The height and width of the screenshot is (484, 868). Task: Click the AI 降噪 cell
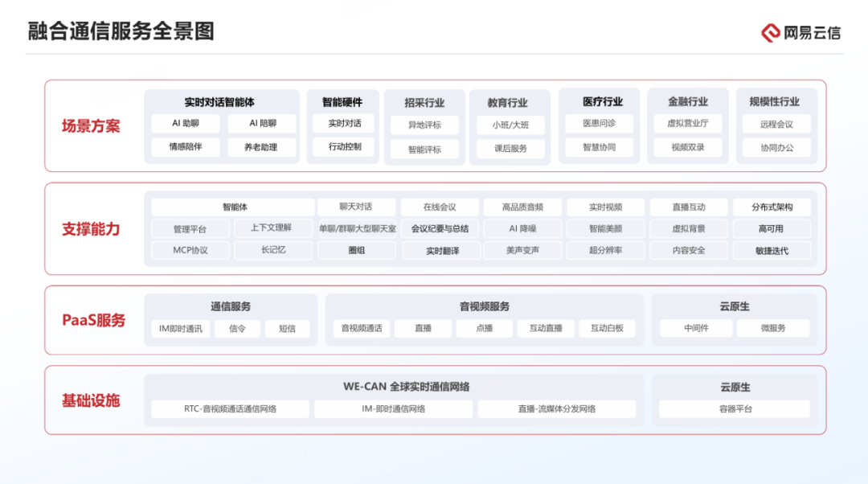pyautogui.click(x=522, y=228)
